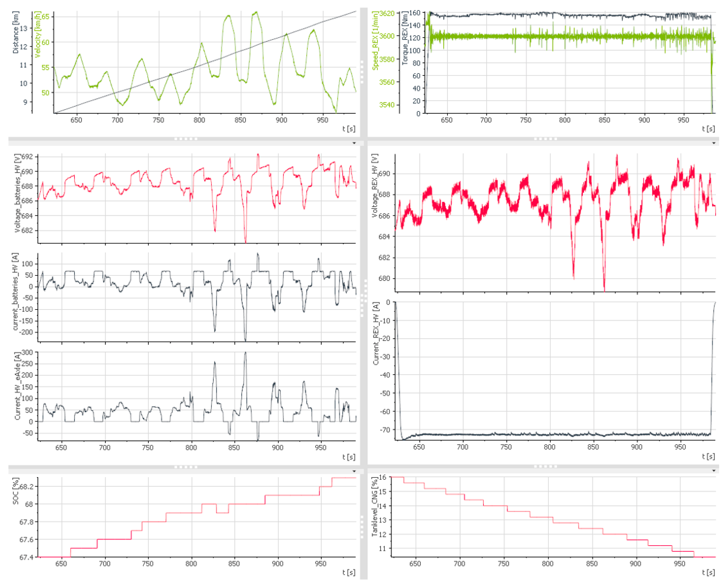Click splitter handle above the SOC chart
Screen dimensions: 728x583
[186, 467]
